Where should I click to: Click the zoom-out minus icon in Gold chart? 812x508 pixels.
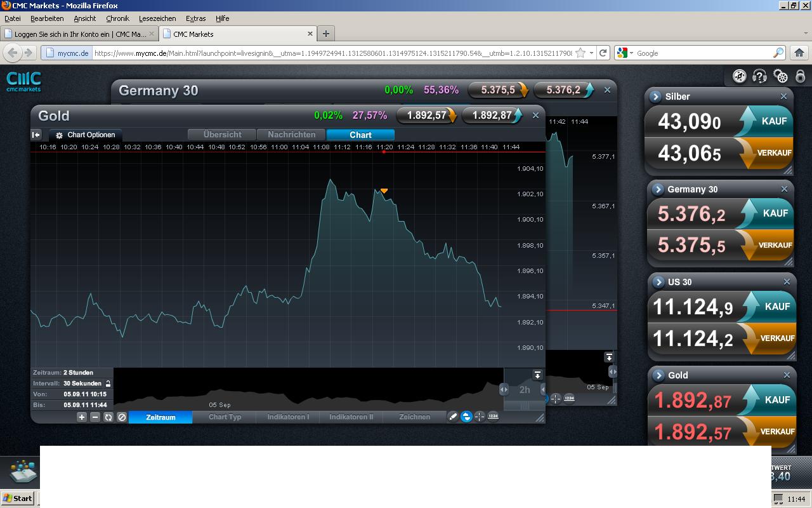[x=95, y=417]
